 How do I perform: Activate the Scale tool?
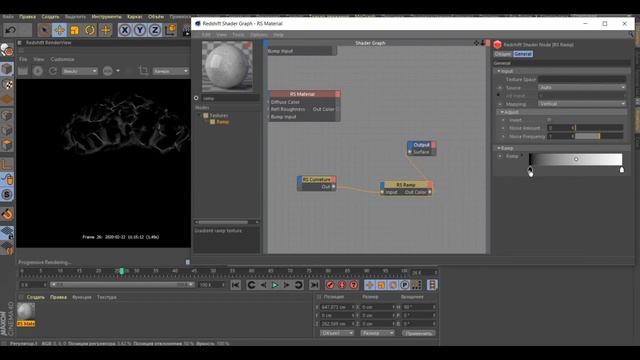tap(74, 30)
